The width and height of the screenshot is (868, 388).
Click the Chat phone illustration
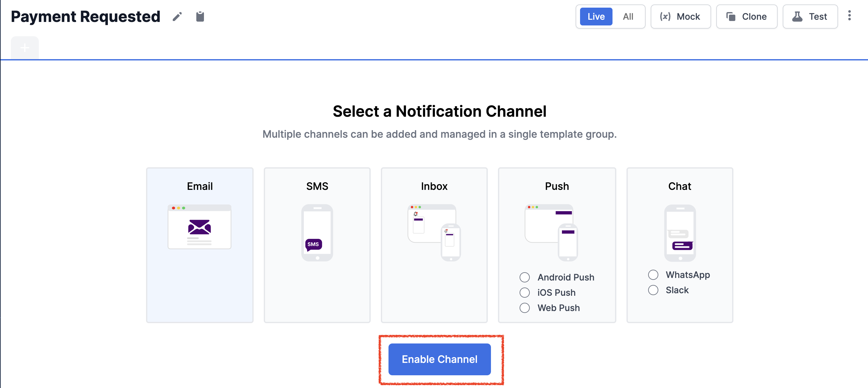point(680,233)
